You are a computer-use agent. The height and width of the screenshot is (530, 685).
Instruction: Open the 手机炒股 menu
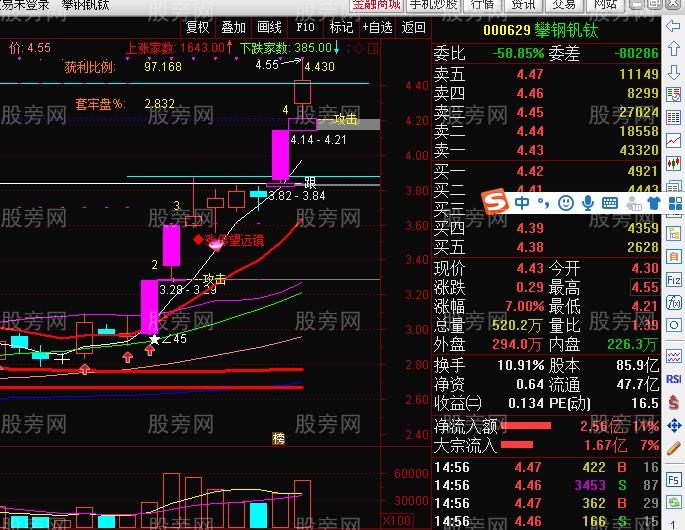[434, 5]
